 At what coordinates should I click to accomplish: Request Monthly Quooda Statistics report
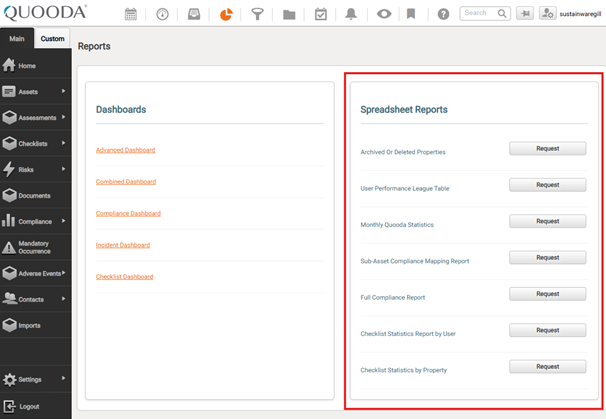tap(547, 221)
